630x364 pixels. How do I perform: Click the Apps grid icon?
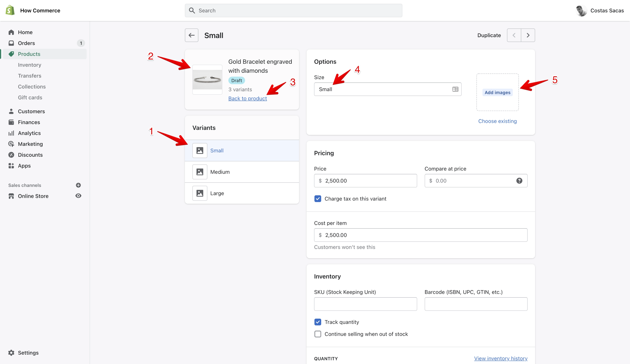coord(11,166)
